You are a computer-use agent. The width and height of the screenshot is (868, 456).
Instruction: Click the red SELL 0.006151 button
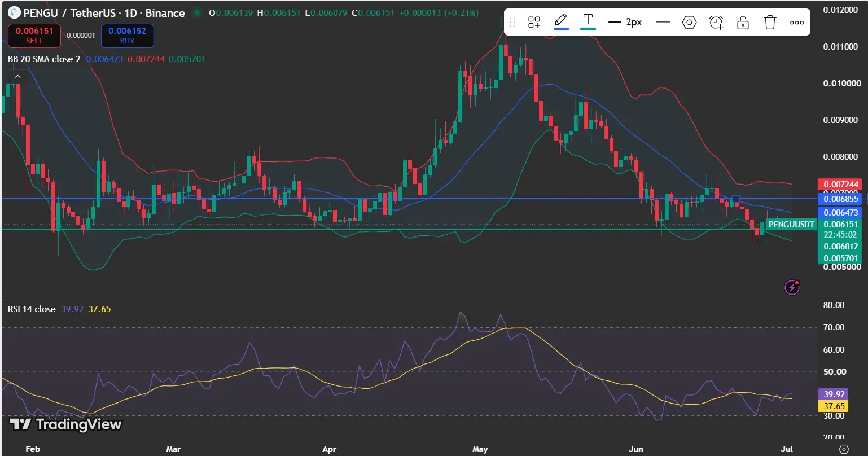tap(34, 36)
